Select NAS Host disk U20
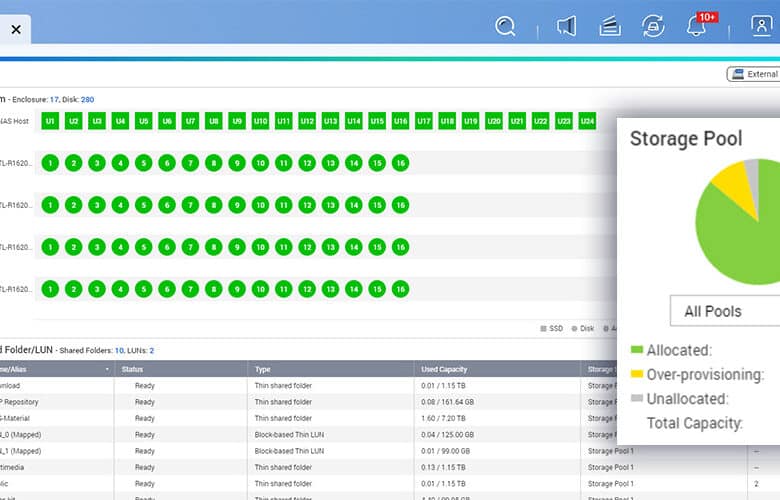The image size is (780, 500). (494, 121)
